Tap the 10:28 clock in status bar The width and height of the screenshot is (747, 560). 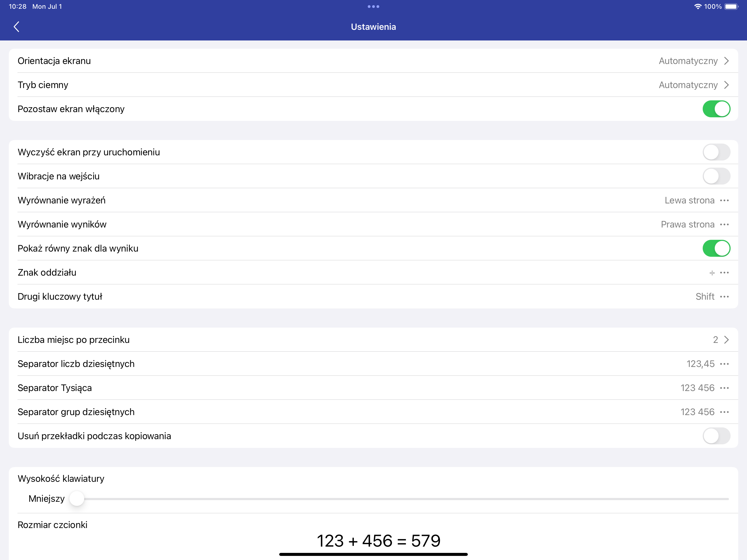click(17, 6)
